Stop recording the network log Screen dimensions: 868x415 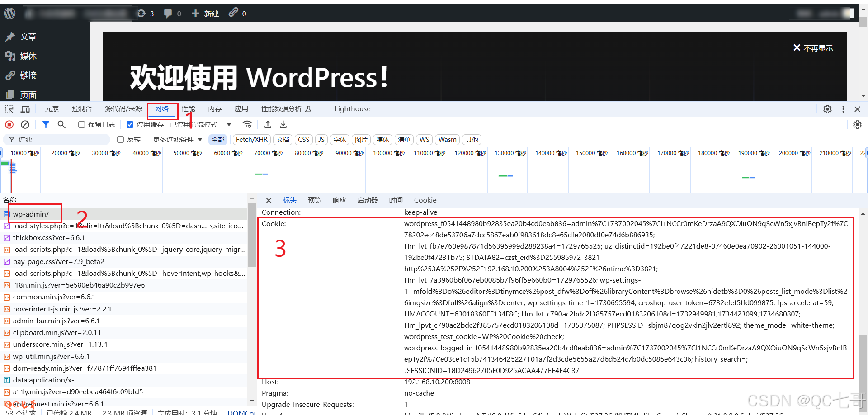[x=9, y=124]
